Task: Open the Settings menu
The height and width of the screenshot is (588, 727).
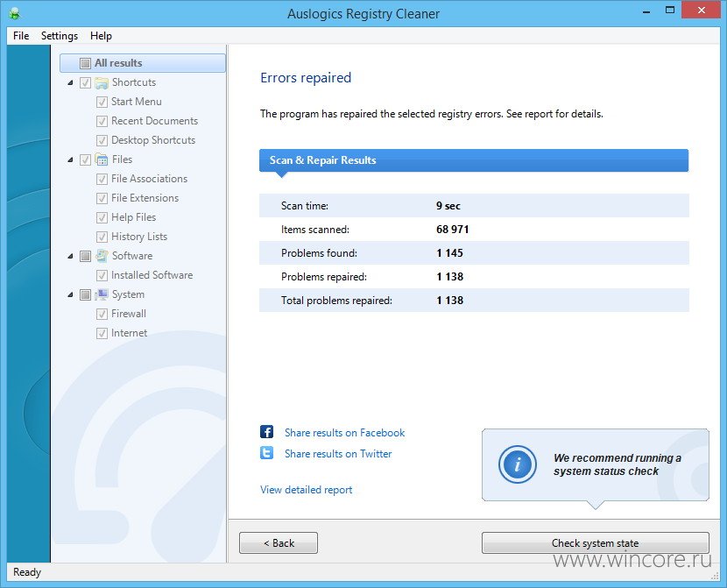Action: coord(60,36)
